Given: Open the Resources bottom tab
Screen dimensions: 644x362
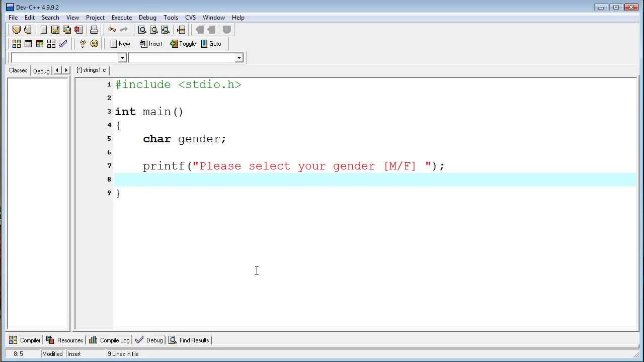Looking at the screenshot, I should click(x=65, y=340).
